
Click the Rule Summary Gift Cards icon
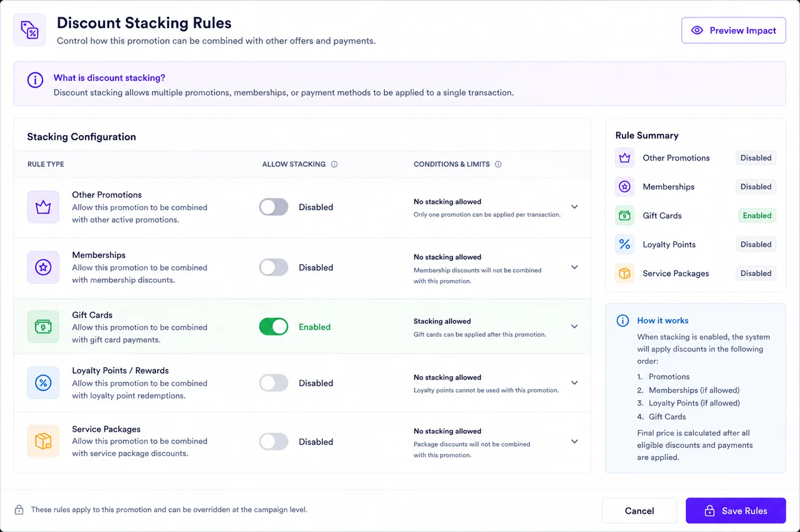pos(625,216)
